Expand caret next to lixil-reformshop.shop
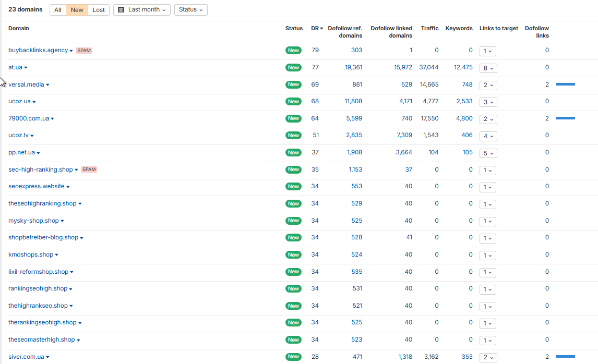This screenshot has height=364, width=598. point(71,272)
